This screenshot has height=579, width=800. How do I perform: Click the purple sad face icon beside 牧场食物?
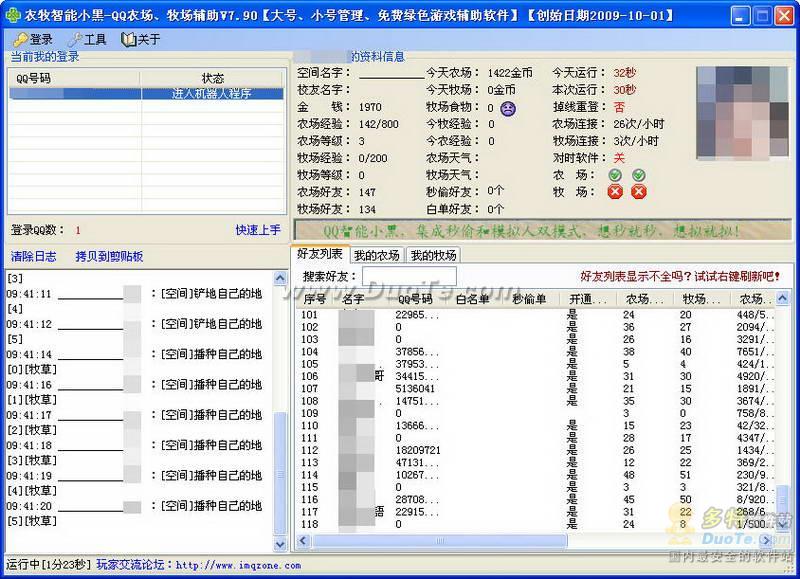tap(507, 108)
